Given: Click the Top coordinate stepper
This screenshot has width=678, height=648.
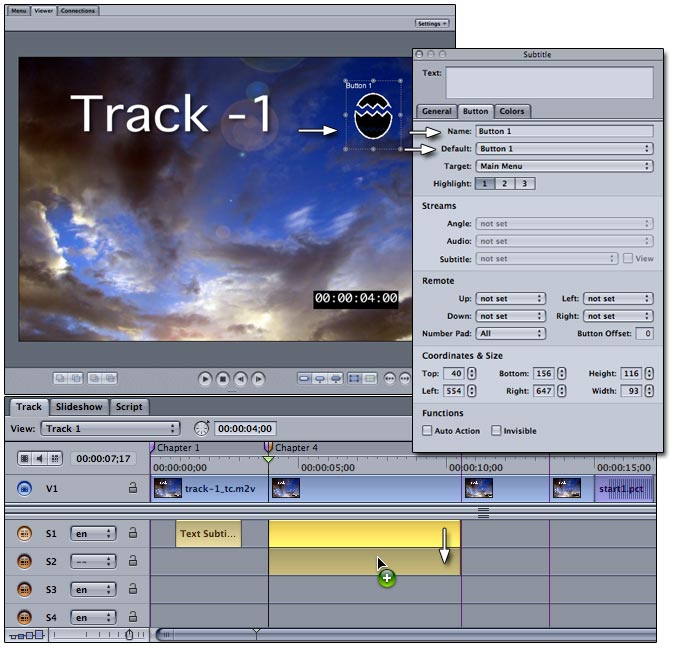Looking at the screenshot, I should pyautogui.click(x=471, y=373).
